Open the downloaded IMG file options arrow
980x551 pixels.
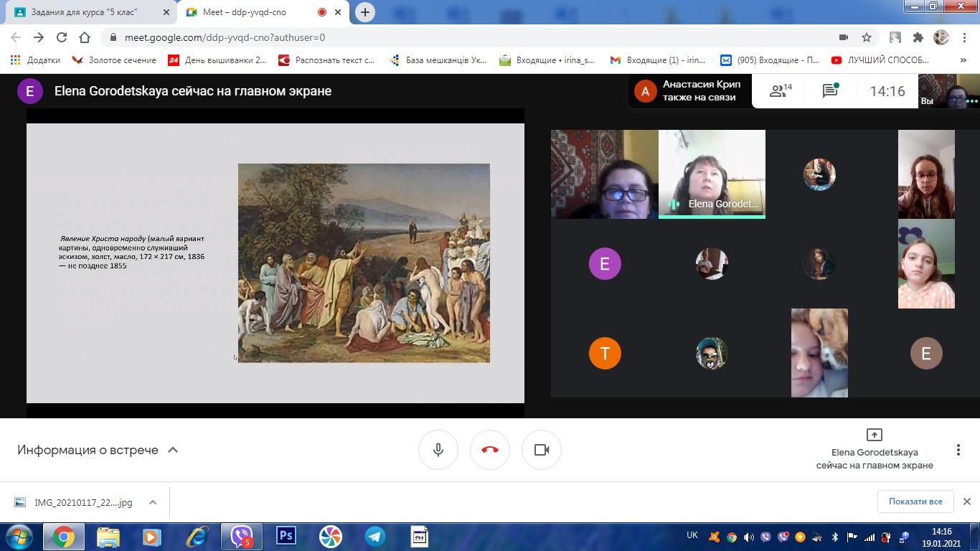(x=153, y=502)
